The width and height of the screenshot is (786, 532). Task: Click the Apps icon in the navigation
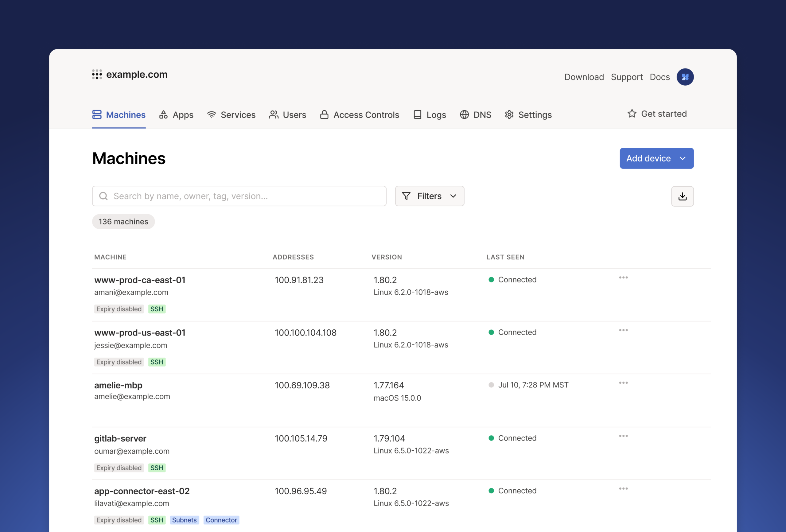tap(163, 115)
